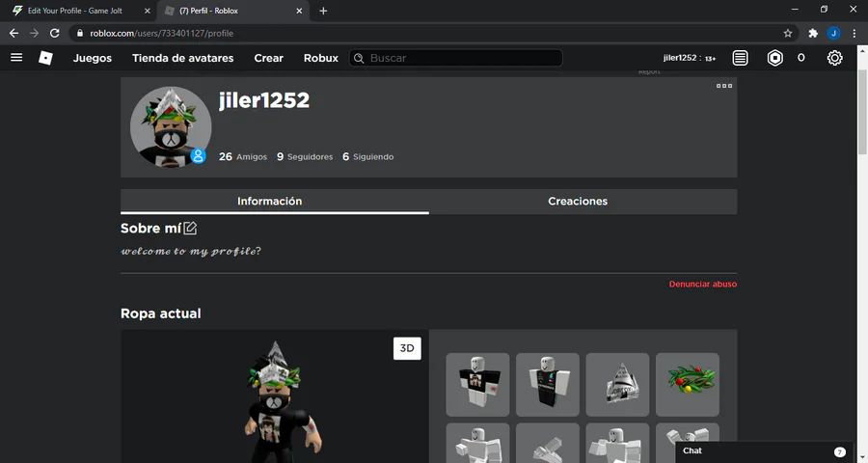The height and width of the screenshot is (463, 868).
Task: Open the settings gear icon
Action: coord(835,58)
